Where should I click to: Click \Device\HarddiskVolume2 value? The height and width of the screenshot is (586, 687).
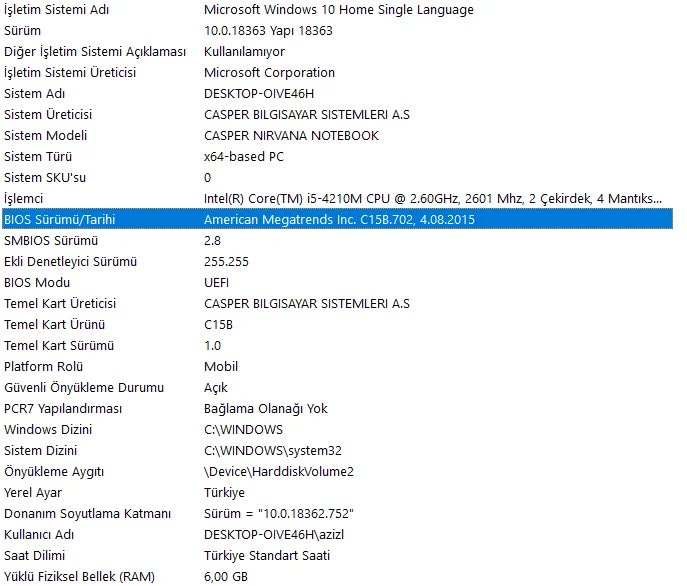point(279,472)
